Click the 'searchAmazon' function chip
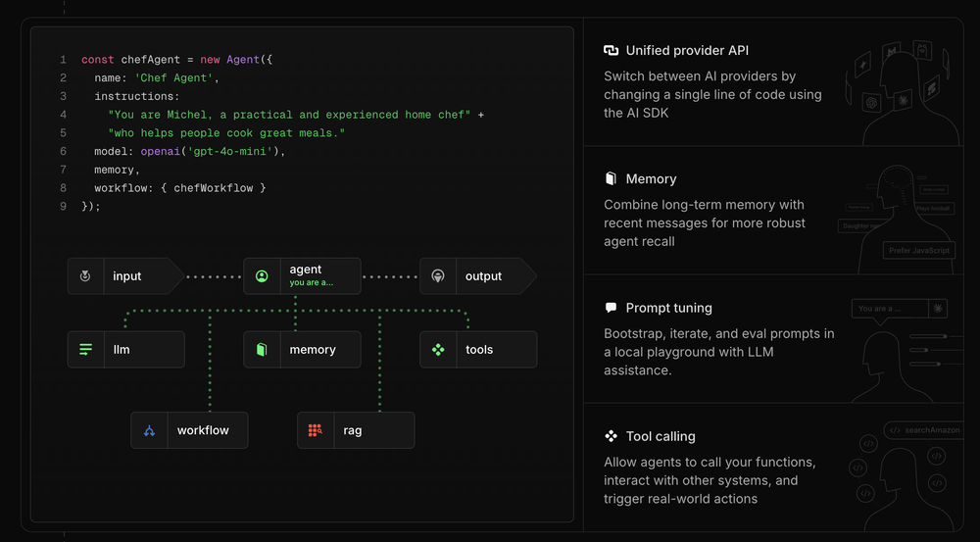 [x=924, y=430]
